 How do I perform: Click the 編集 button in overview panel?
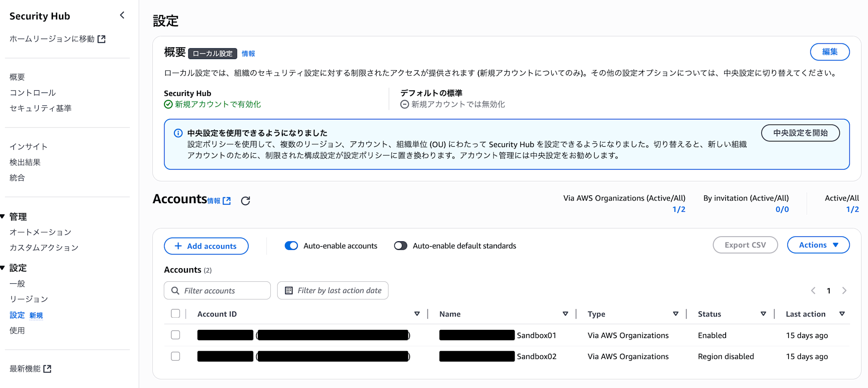830,52
